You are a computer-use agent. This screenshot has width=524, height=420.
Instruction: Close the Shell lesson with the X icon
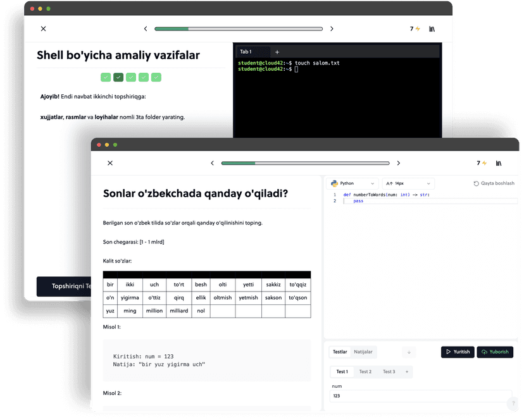click(x=43, y=28)
